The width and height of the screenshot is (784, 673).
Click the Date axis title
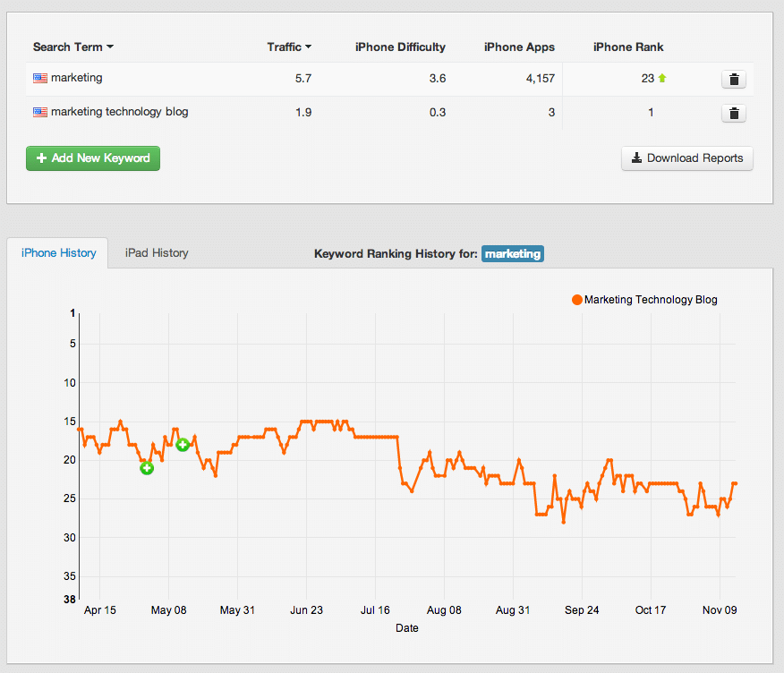(407, 628)
